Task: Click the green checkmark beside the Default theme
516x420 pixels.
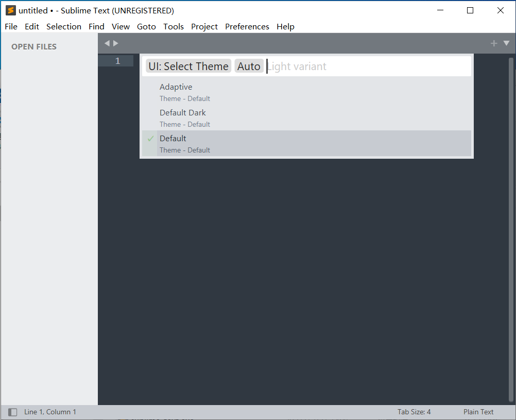Action: (x=150, y=138)
